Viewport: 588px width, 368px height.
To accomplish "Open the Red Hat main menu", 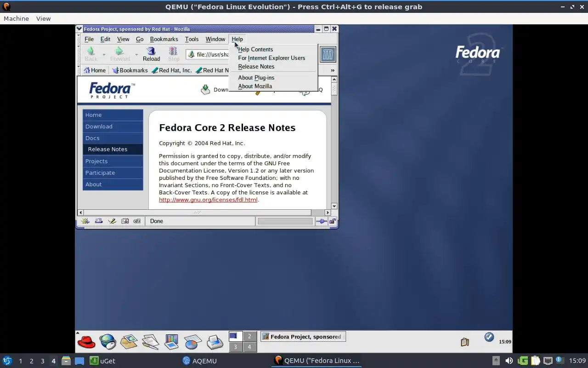I will pyautogui.click(x=86, y=342).
